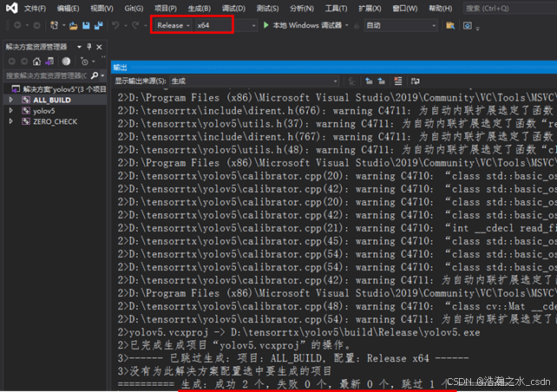
Task: Click the Clear All output icon
Action: (398, 82)
